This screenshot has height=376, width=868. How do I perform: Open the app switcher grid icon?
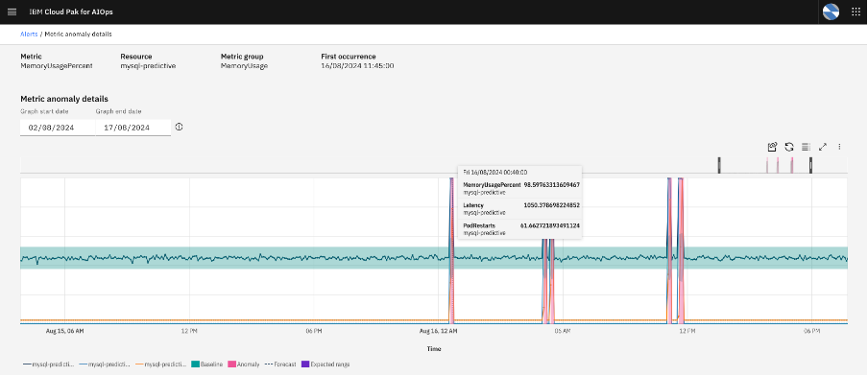tap(856, 12)
